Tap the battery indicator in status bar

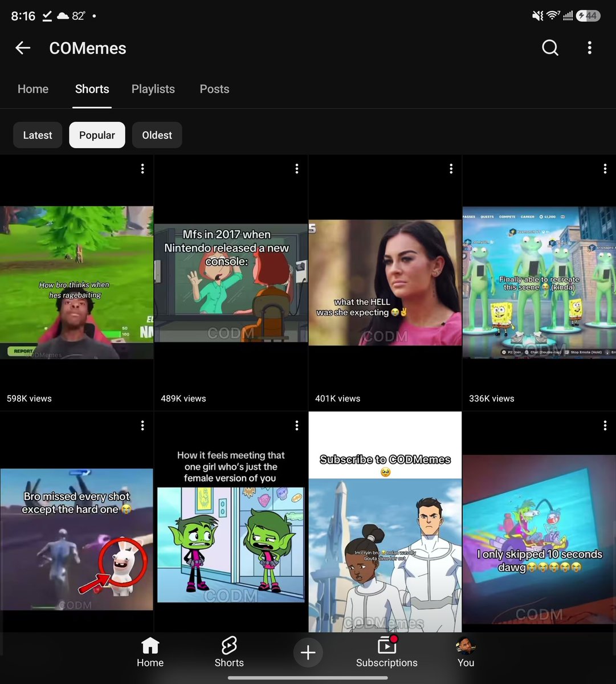pos(588,16)
